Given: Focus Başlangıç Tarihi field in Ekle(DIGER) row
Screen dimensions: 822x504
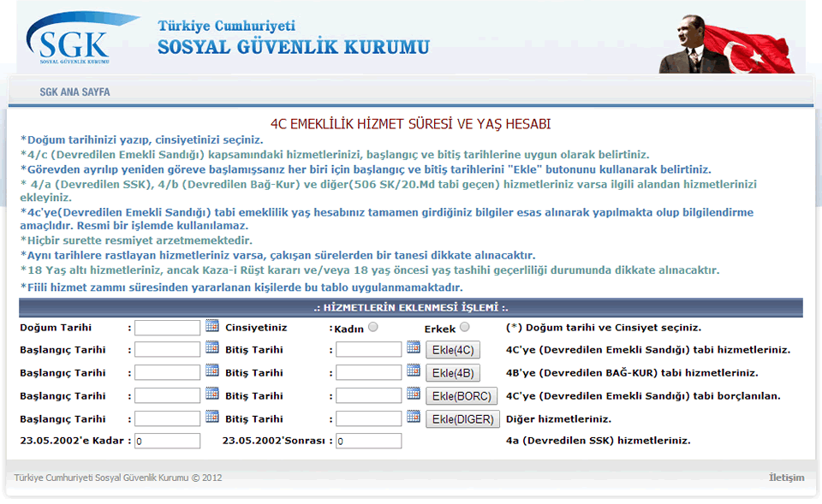Looking at the screenshot, I should (167, 418).
